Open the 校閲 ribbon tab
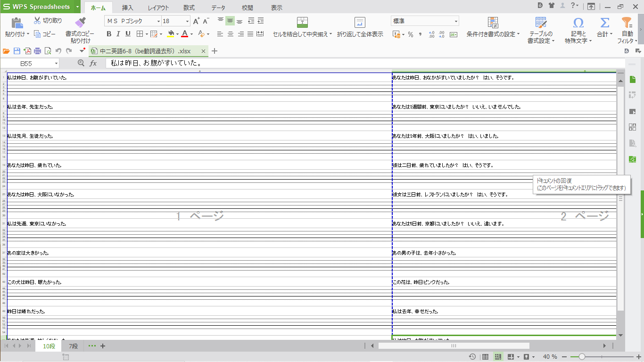This screenshot has height=362, width=644. coord(248,8)
